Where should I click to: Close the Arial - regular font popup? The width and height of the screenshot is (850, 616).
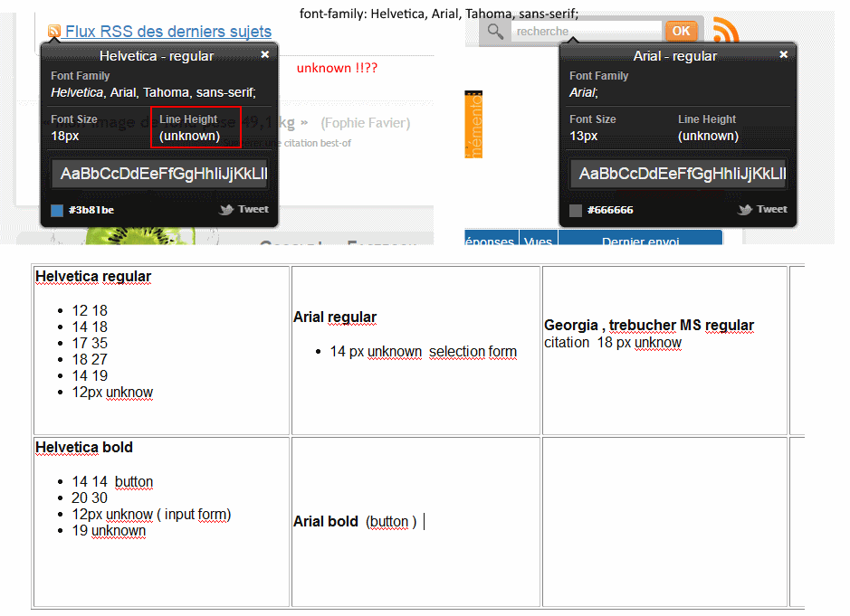point(783,54)
